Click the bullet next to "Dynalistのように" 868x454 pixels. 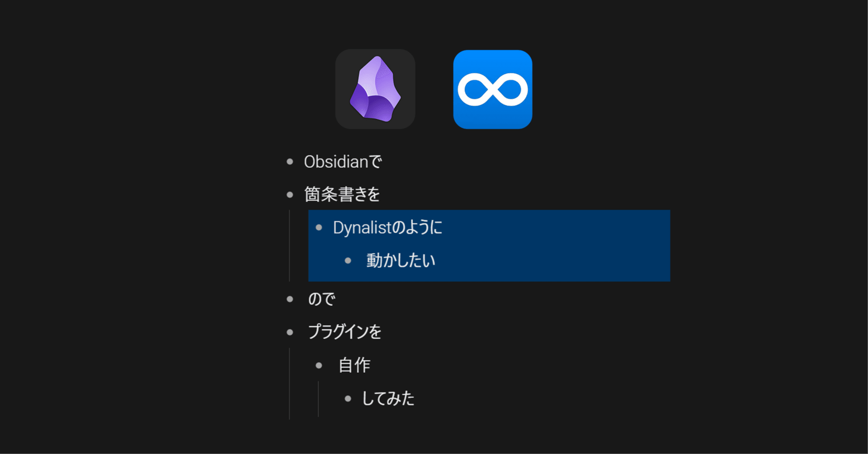click(x=319, y=228)
